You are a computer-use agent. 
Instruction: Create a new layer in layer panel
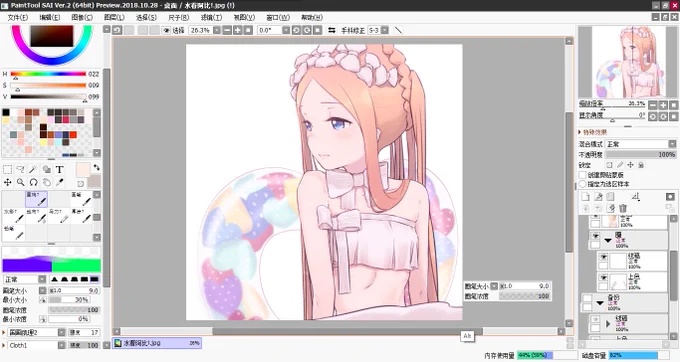(585, 197)
